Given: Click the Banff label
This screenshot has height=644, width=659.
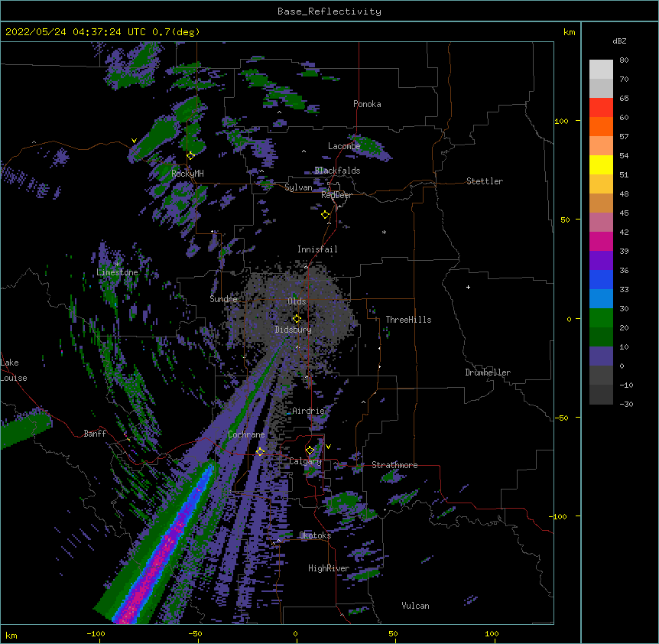Looking at the screenshot, I should (x=95, y=434).
